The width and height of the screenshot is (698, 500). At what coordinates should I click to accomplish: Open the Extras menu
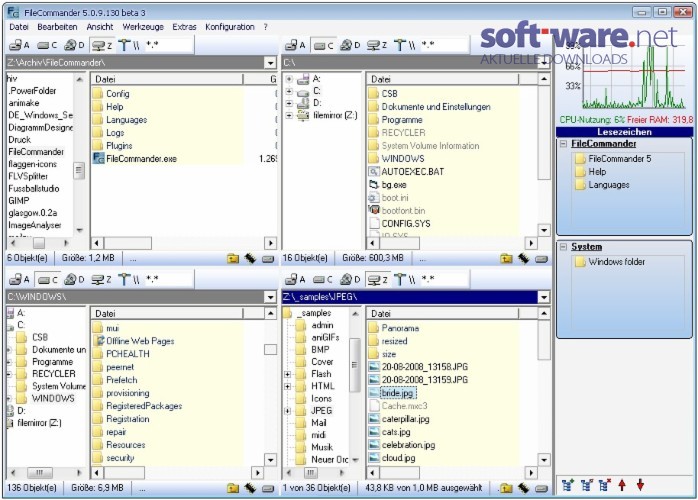pyautogui.click(x=184, y=27)
